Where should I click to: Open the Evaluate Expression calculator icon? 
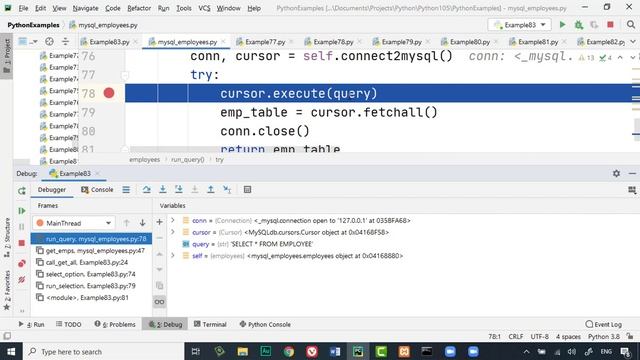[x=247, y=189]
